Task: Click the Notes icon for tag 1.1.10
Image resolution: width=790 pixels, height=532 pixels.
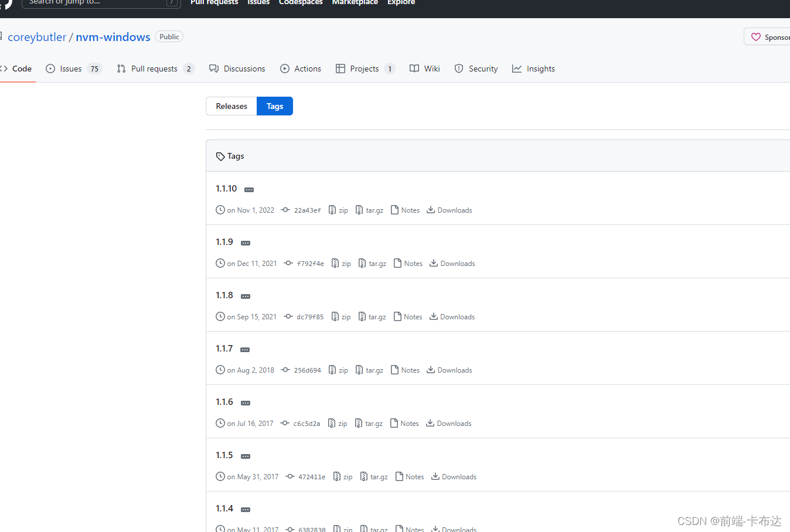Action: [394, 210]
